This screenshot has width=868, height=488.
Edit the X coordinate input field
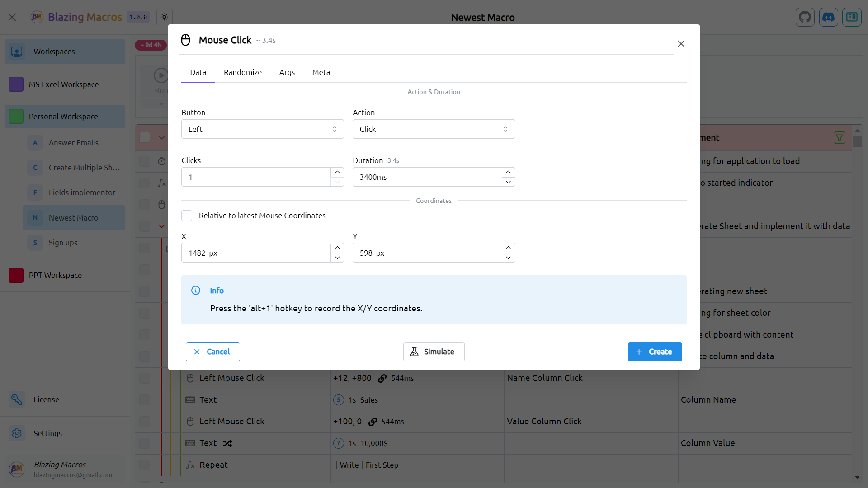(256, 253)
